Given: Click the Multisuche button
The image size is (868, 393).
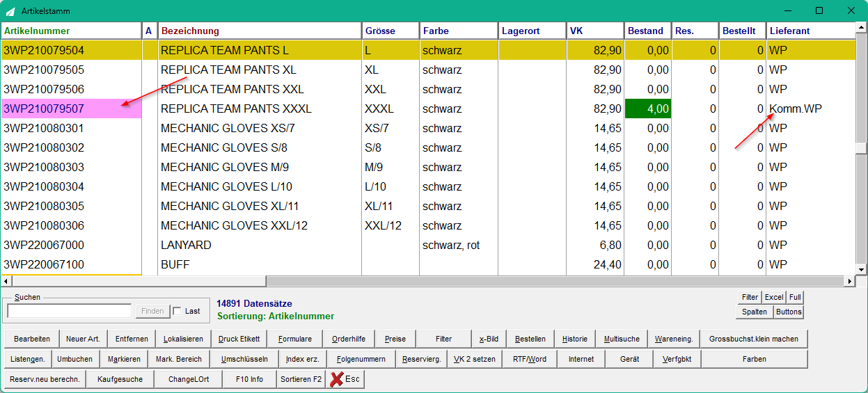Looking at the screenshot, I should [x=622, y=339].
